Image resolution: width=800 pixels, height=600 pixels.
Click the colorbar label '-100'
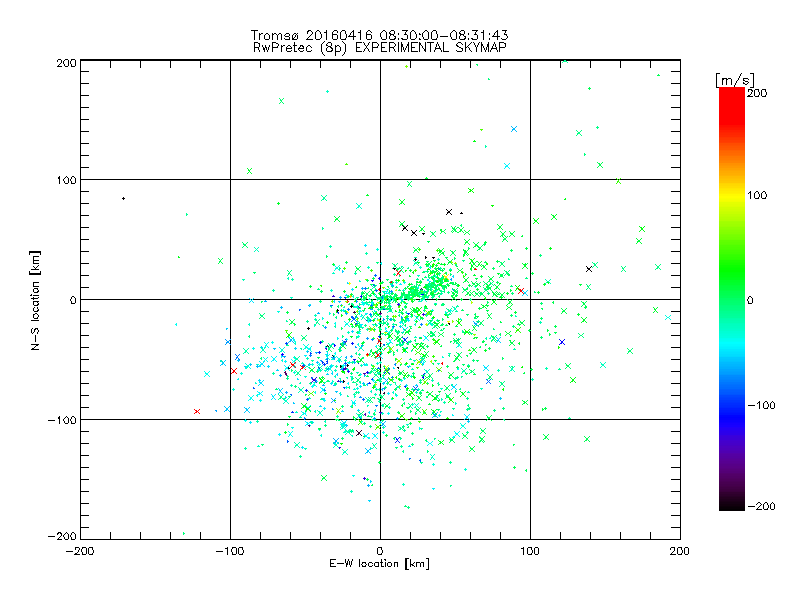click(761, 405)
